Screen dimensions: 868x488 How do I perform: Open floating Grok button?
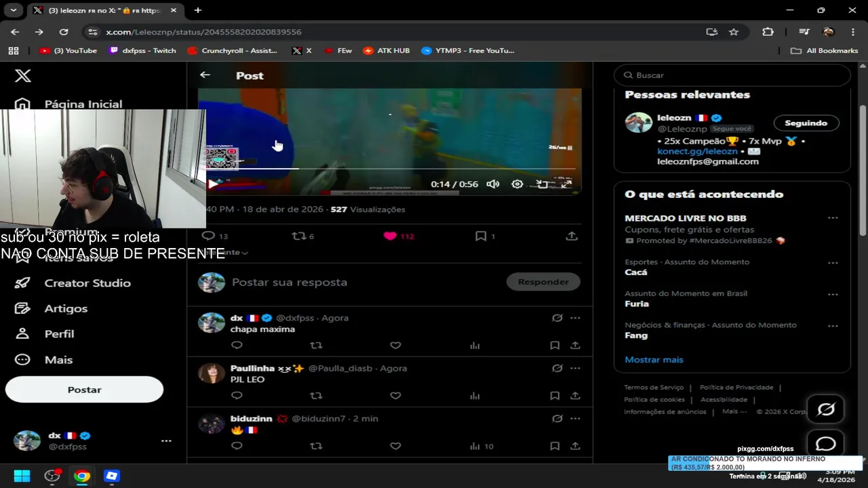pyautogui.click(x=825, y=409)
